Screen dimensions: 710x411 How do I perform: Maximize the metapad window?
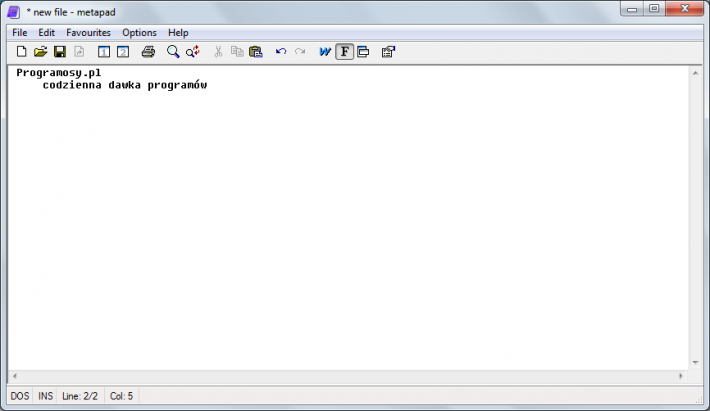[x=654, y=9]
